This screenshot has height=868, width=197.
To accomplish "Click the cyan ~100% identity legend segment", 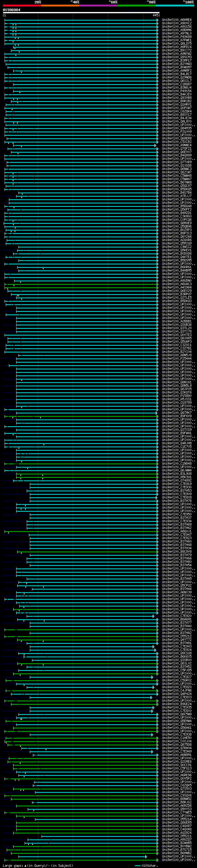I will click(175, 6).
